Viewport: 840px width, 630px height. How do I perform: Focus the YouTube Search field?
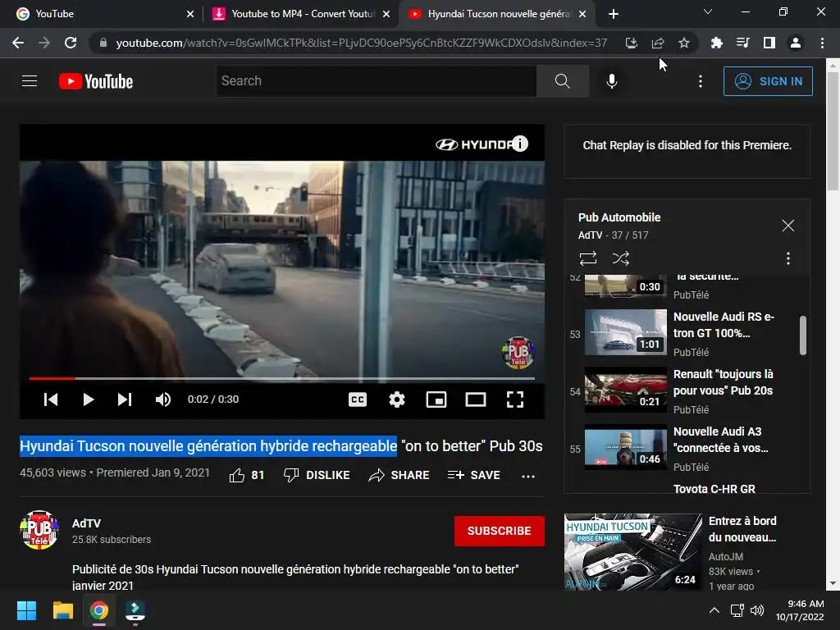pos(376,81)
